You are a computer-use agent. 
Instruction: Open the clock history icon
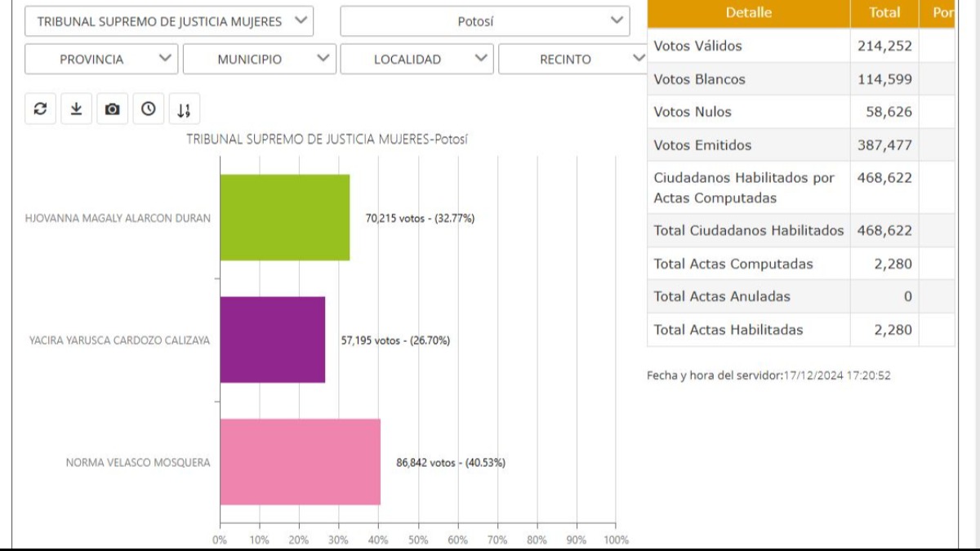(148, 109)
